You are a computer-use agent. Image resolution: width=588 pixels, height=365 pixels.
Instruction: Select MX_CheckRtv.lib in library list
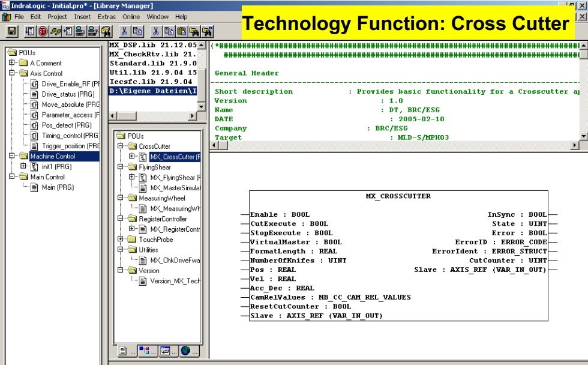(152, 54)
